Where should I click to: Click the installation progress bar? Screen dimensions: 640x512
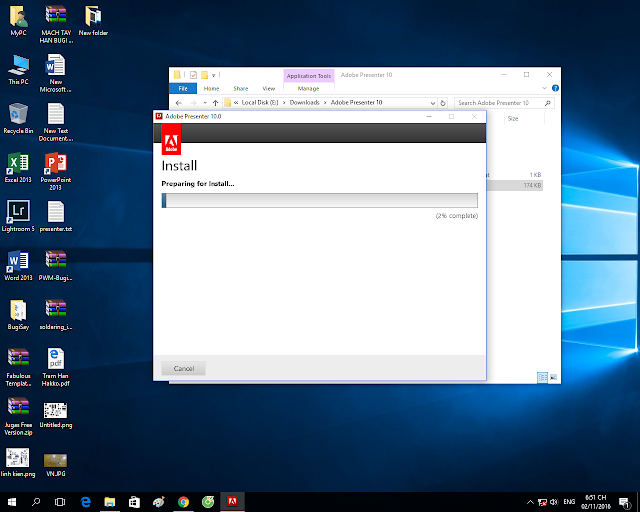320,200
